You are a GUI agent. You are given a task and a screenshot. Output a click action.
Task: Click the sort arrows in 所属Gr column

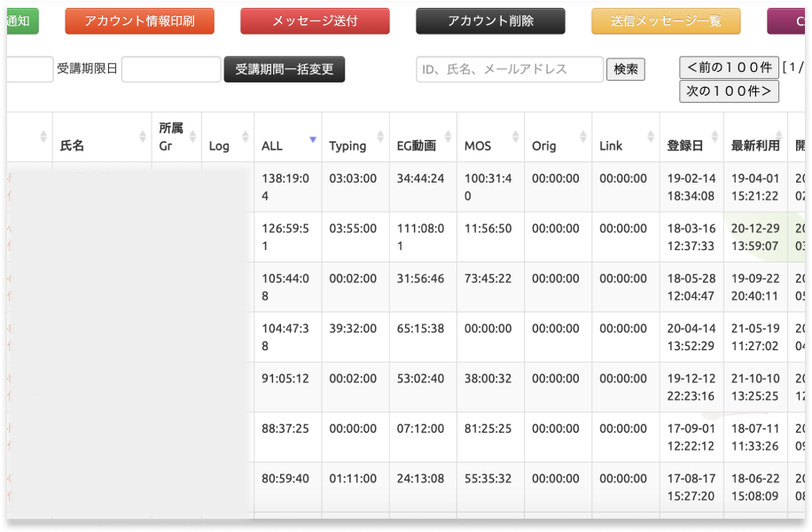pyautogui.click(x=193, y=137)
